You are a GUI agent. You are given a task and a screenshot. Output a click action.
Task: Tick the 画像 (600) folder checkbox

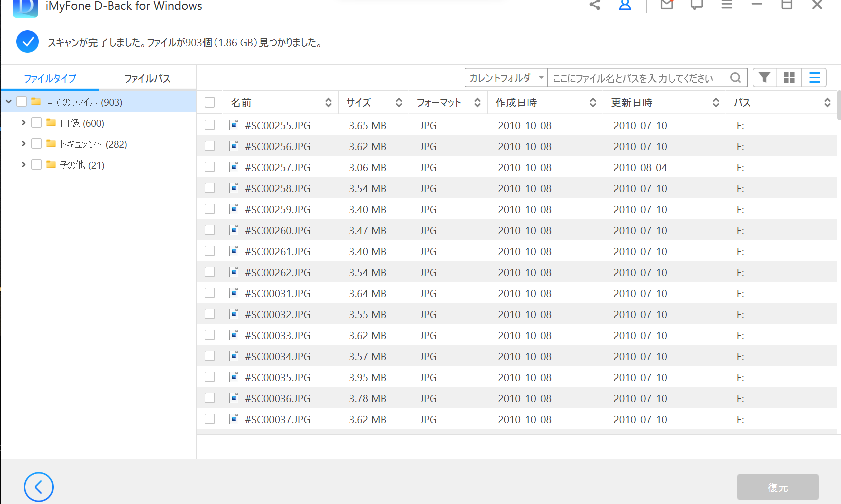[x=36, y=123]
